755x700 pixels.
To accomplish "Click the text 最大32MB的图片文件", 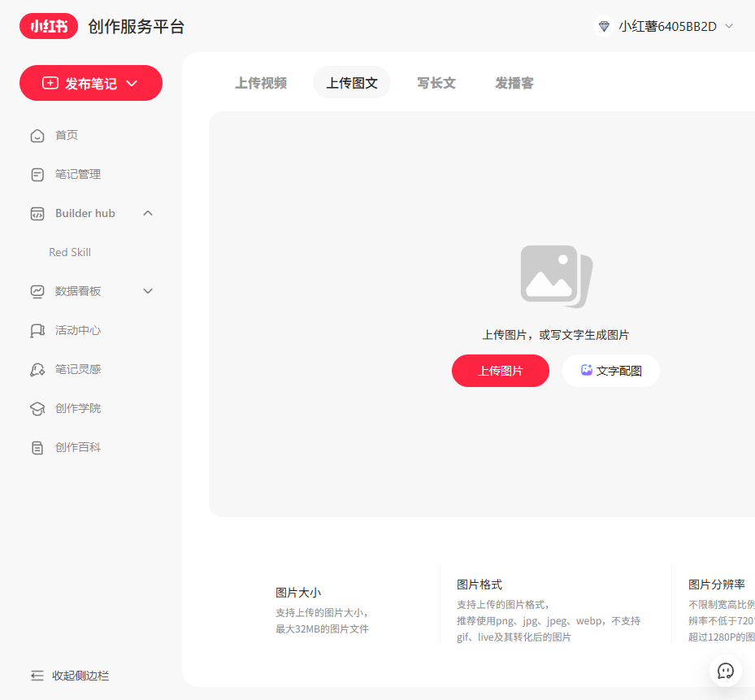I will pyautogui.click(x=322, y=628).
